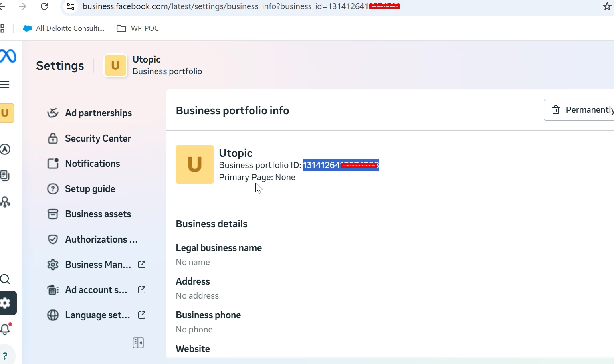
Task: Click the highlighted Business portfolio ID number
Action: [x=341, y=165]
